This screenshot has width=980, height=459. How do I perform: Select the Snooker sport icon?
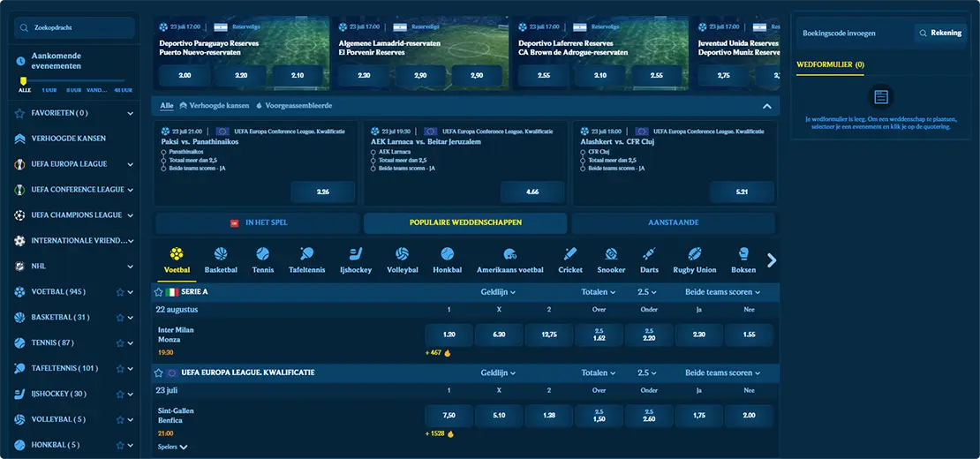[611, 260]
